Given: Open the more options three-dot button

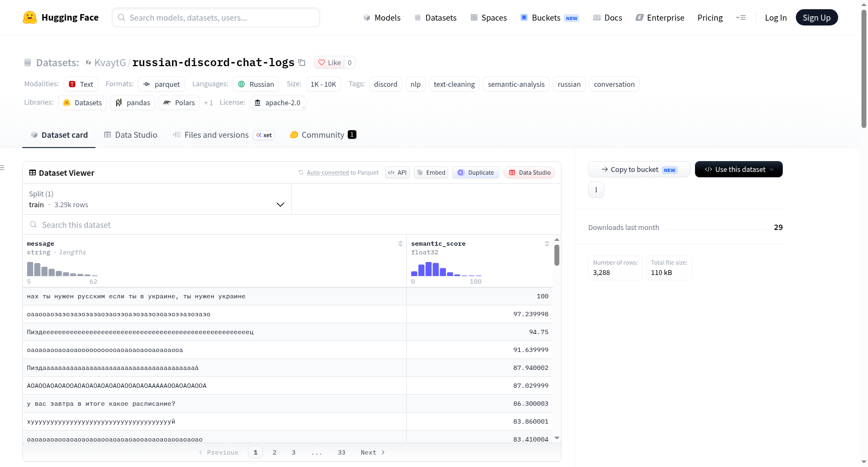Looking at the screenshot, I should 596,190.
